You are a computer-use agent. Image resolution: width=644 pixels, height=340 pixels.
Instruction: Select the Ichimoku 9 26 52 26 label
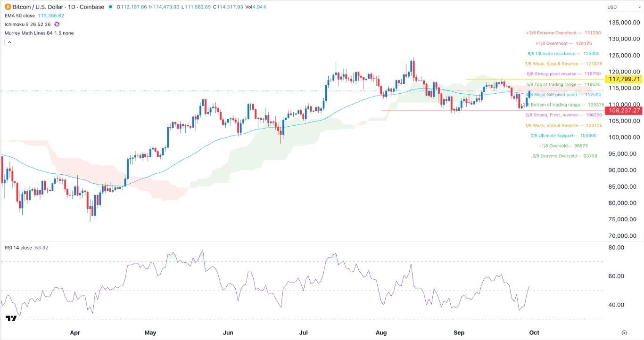click(28, 24)
